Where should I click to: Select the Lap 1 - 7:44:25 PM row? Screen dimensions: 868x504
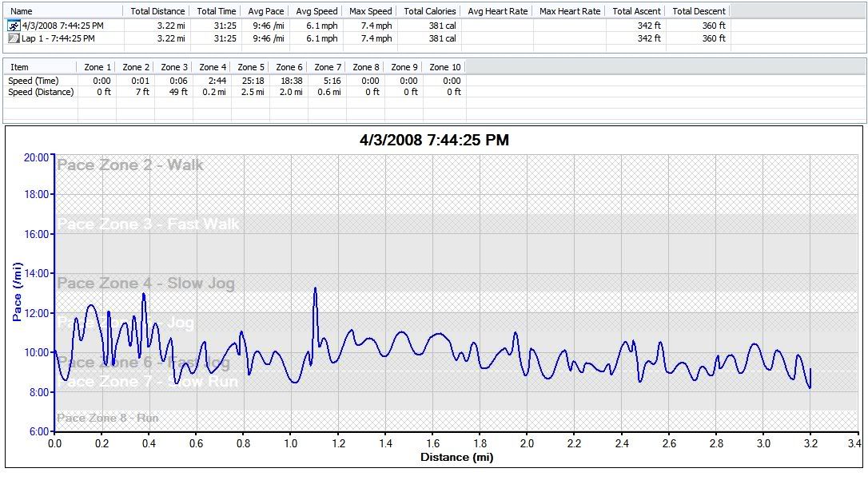pos(62,38)
